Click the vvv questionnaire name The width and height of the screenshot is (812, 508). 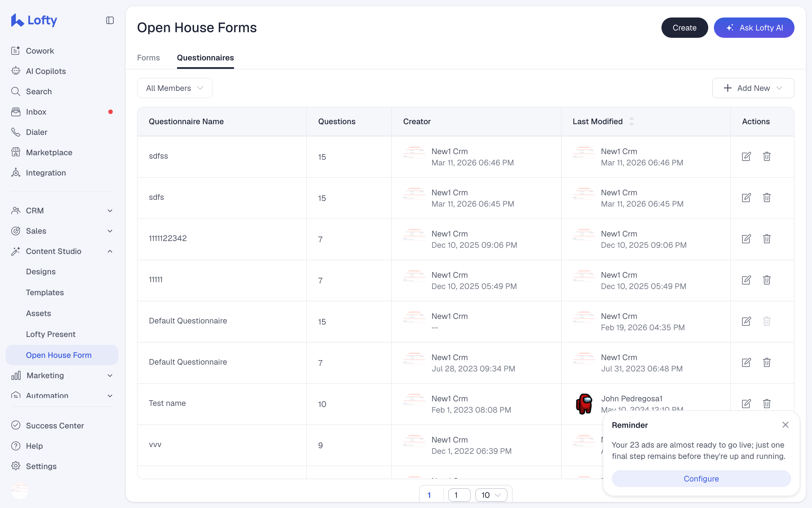click(x=155, y=444)
